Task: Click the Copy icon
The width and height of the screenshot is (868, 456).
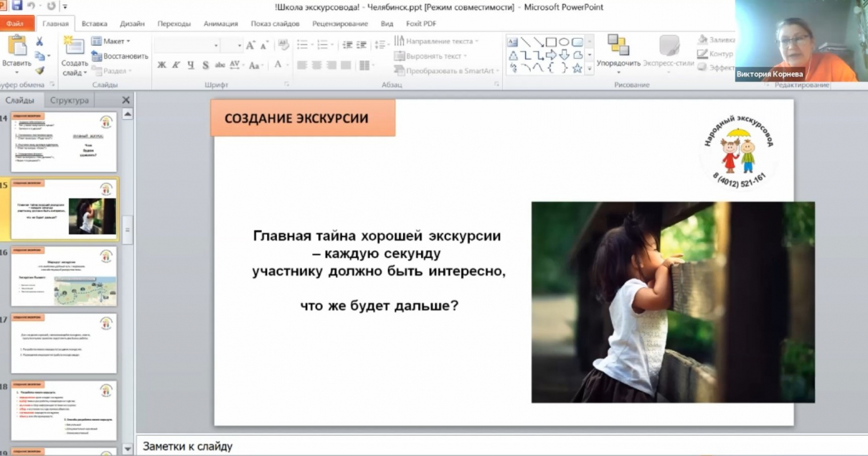Action: pyautogui.click(x=39, y=56)
